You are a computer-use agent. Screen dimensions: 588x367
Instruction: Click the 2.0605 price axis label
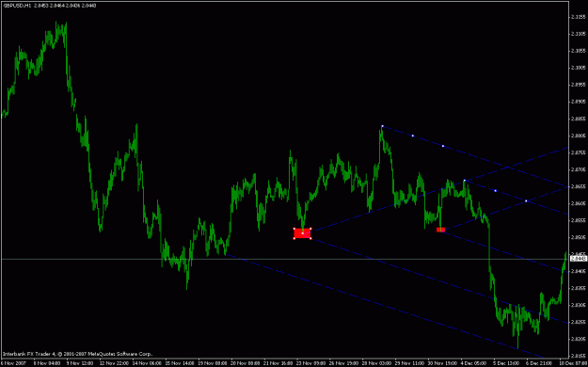point(578,203)
